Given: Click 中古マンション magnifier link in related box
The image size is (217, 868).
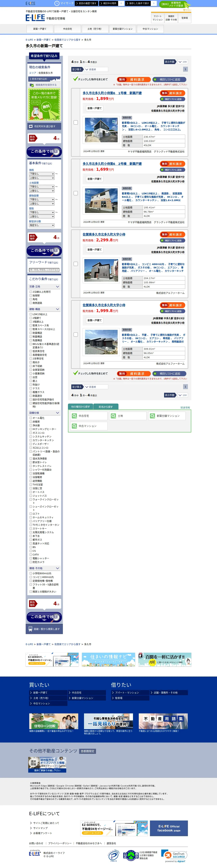Looking at the screenshot, I should pyautogui.click(x=89, y=426).
